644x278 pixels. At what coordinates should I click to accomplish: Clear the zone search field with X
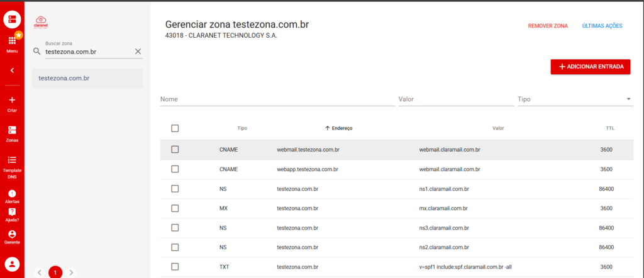138,51
